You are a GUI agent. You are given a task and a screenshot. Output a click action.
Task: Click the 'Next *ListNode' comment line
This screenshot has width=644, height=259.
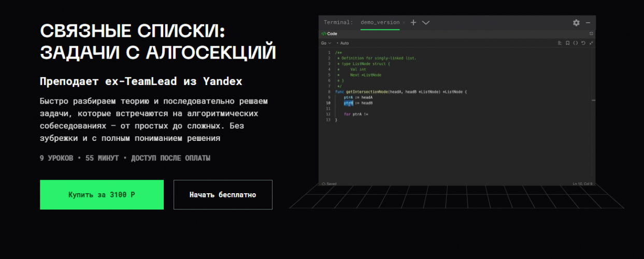tap(365, 75)
